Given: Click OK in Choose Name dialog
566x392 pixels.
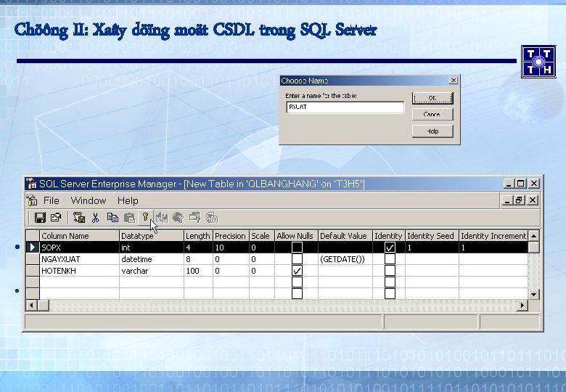Looking at the screenshot, I should (432, 98).
